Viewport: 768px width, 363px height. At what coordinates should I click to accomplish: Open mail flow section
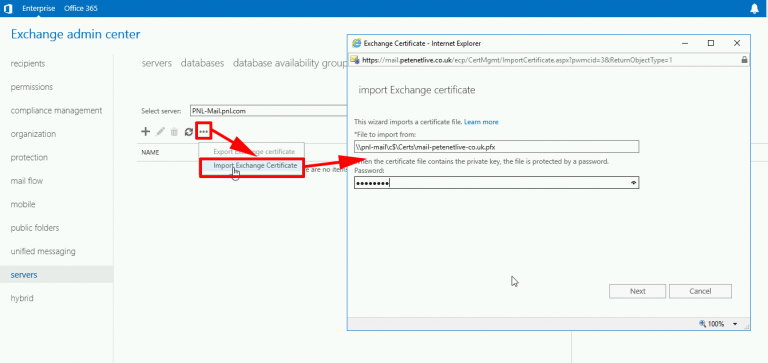[x=27, y=181]
